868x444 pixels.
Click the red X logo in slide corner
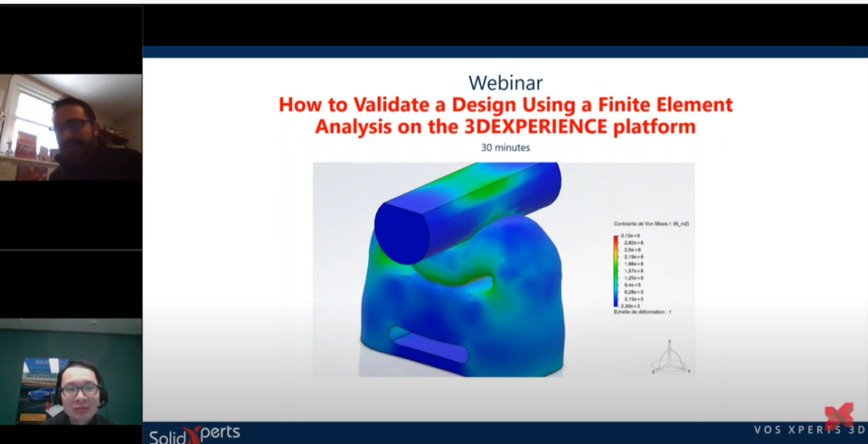(x=838, y=417)
